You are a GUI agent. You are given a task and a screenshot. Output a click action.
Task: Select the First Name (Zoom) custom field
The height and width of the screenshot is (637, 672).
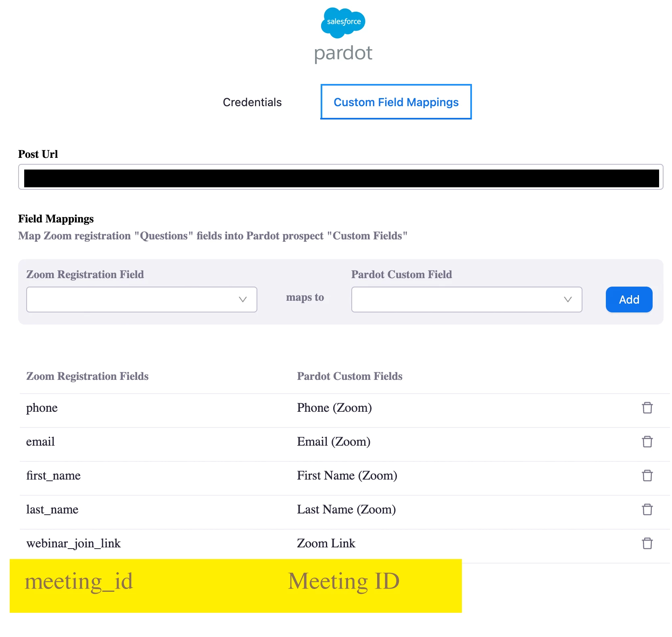pyautogui.click(x=347, y=476)
